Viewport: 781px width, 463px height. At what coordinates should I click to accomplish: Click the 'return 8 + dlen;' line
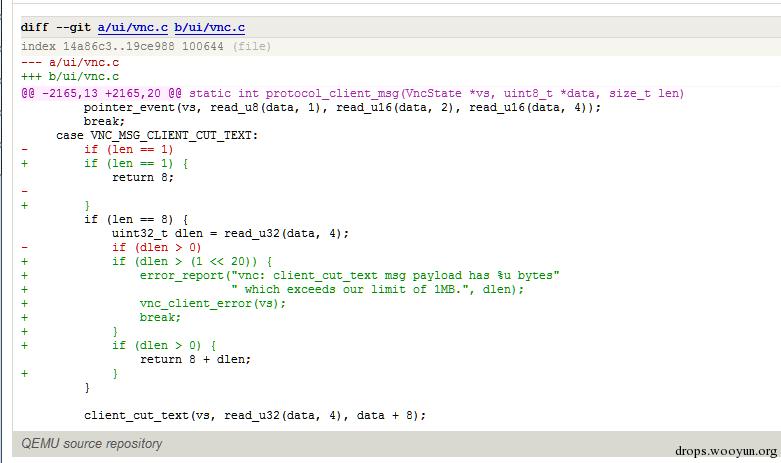[x=195, y=359]
